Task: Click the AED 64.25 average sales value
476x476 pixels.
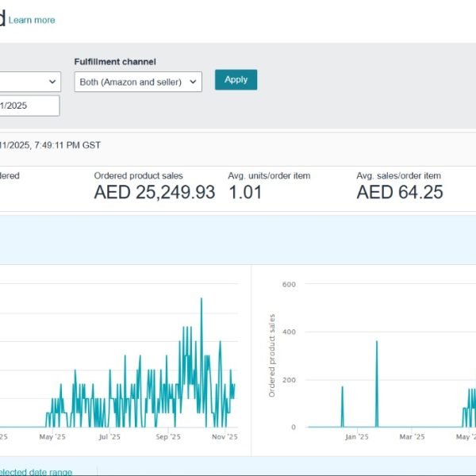Action: point(399,192)
